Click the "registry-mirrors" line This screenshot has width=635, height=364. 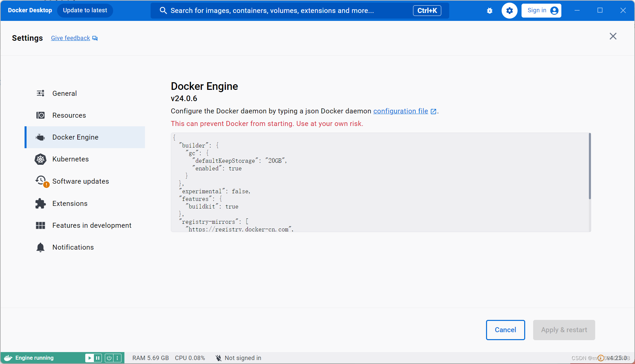pos(214,222)
